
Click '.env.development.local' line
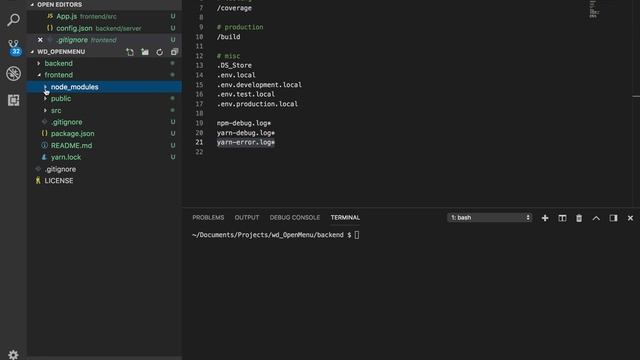click(259, 85)
